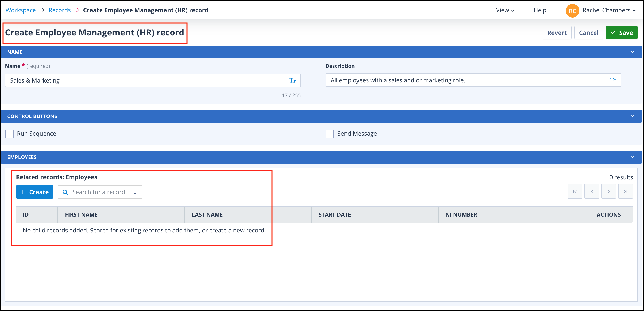Click the Search for a record field
Screen dimensions: 644x311
[x=100, y=192]
